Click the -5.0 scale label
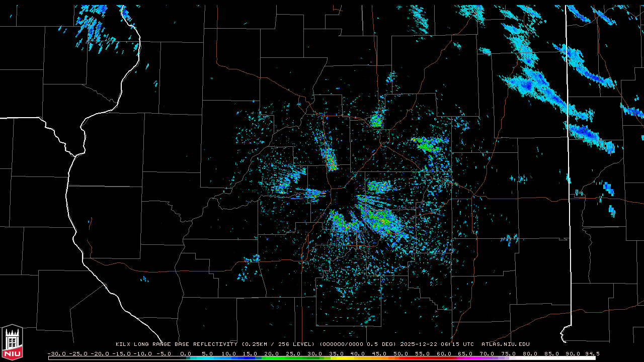The width and height of the screenshot is (644, 362). 164,353
